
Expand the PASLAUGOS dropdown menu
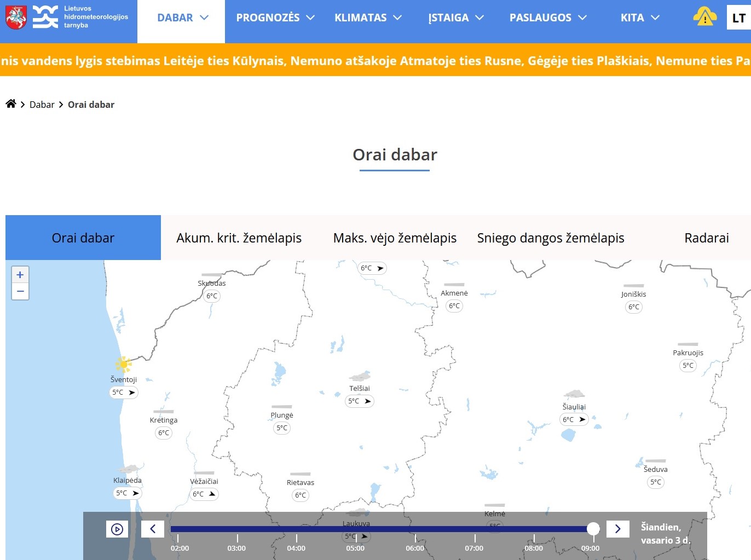(x=548, y=18)
